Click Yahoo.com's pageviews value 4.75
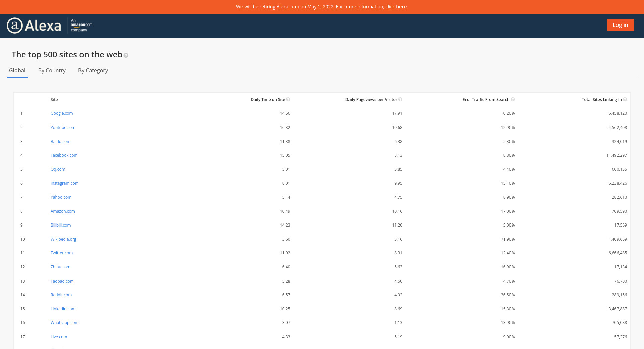The image size is (644, 349). pos(398,197)
